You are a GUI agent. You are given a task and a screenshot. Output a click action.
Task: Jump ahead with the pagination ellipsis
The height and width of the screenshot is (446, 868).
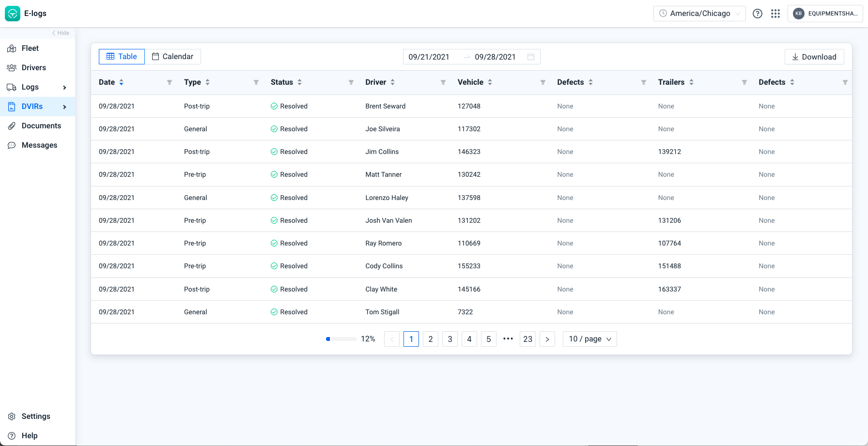coord(508,339)
